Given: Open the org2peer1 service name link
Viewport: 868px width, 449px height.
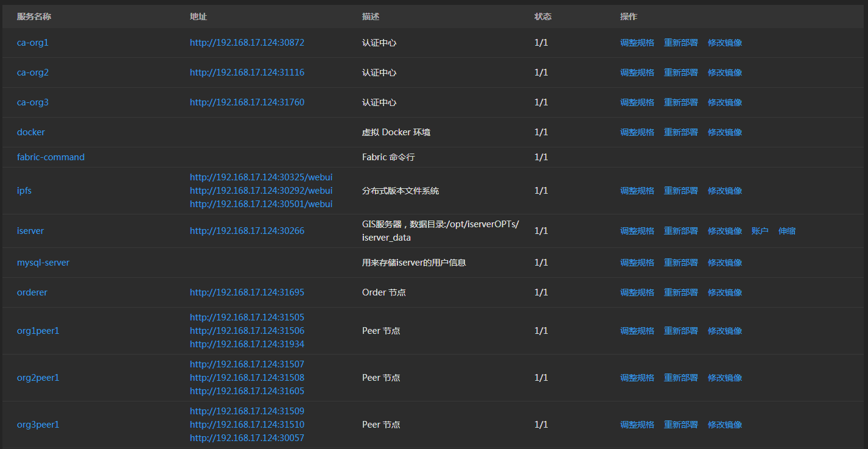Looking at the screenshot, I should tap(38, 378).
